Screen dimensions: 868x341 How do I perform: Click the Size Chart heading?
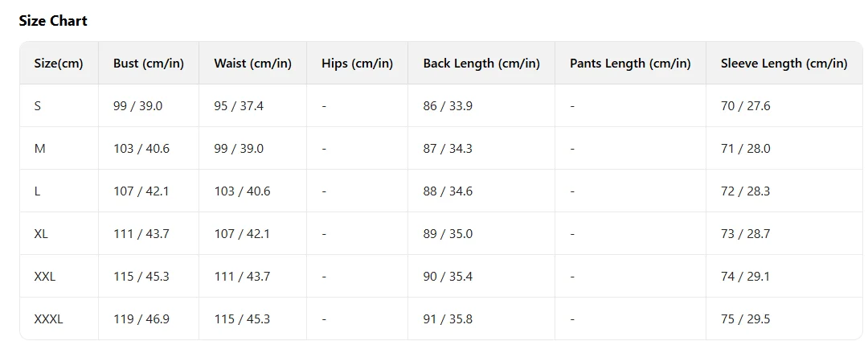click(x=53, y=21)
